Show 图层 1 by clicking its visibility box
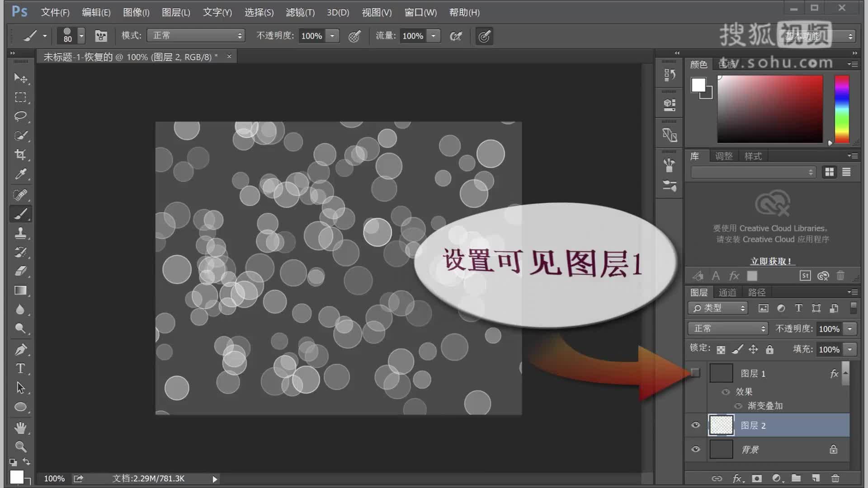This screenshot has width=868, height=488. pos(696,373)
